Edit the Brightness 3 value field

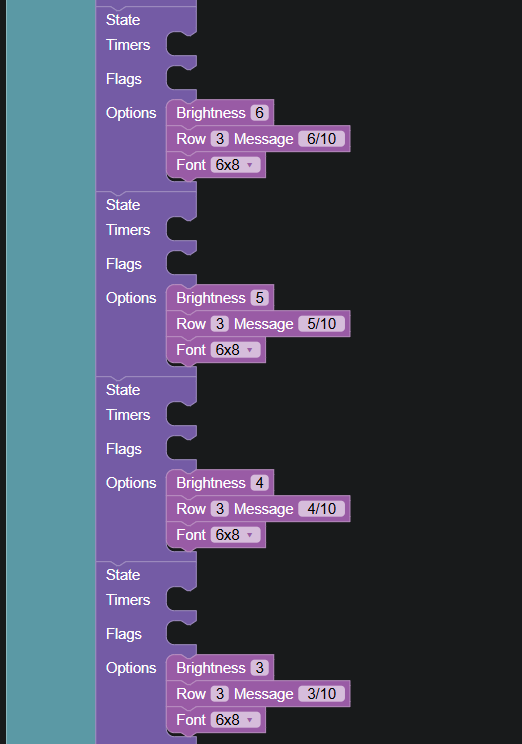[260, 668]
